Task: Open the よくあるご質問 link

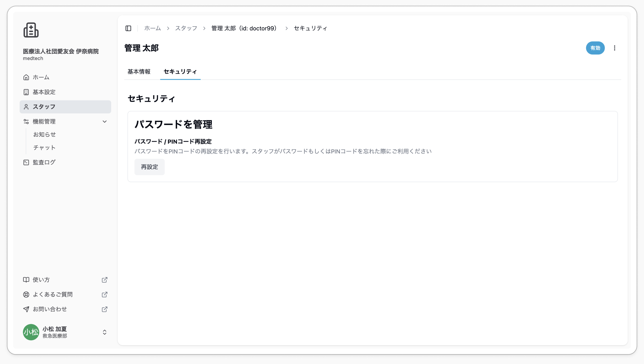Action: point(65,295)
